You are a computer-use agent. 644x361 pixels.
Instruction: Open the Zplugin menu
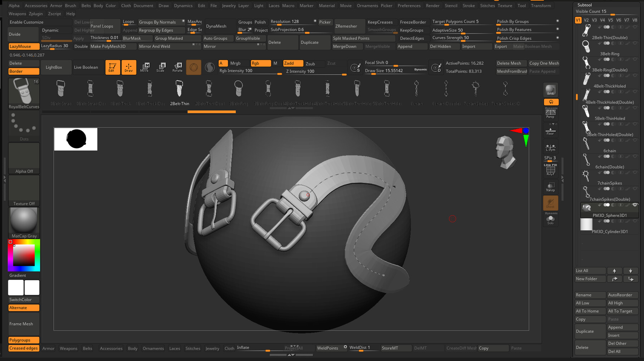[36, 14]
